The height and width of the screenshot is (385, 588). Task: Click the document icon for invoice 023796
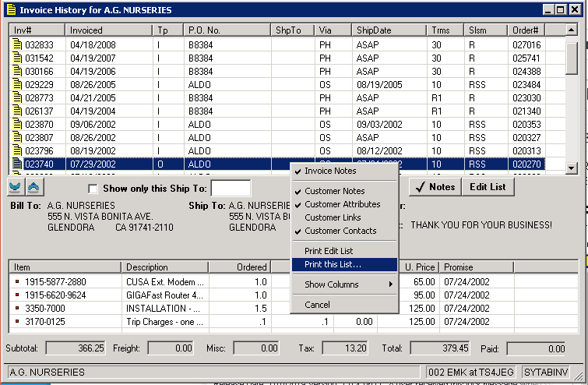(x=17, y=151)
